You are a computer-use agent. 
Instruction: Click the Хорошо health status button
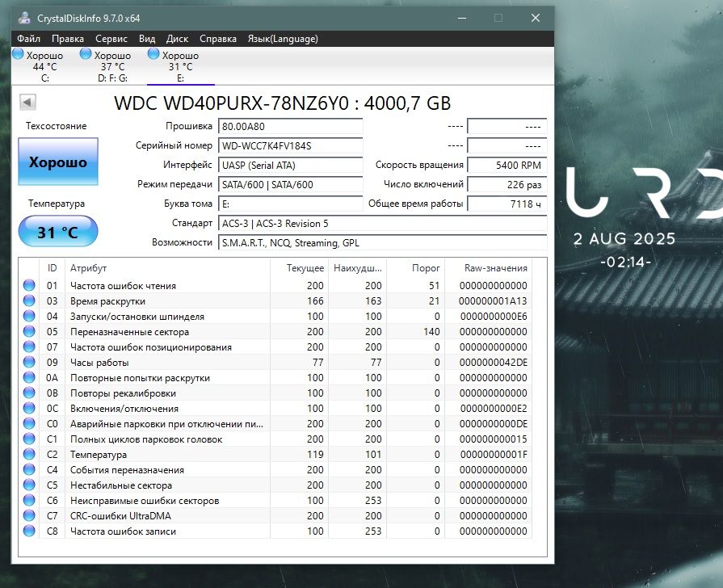(x=58, y=162)
